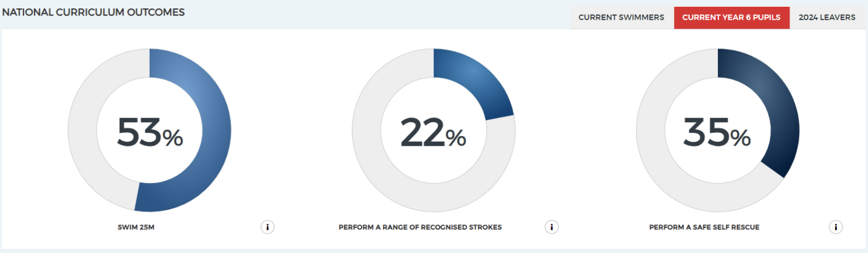Screen dimensions: 868x253
Task: Open info icon for Recognised Strokes
Action: click(552, 227)
